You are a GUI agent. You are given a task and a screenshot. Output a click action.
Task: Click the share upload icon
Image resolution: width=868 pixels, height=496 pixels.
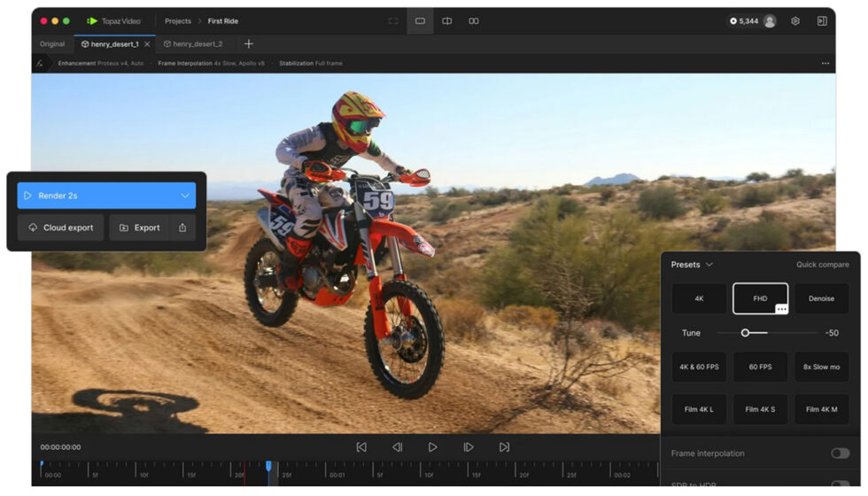coord(182,228)
